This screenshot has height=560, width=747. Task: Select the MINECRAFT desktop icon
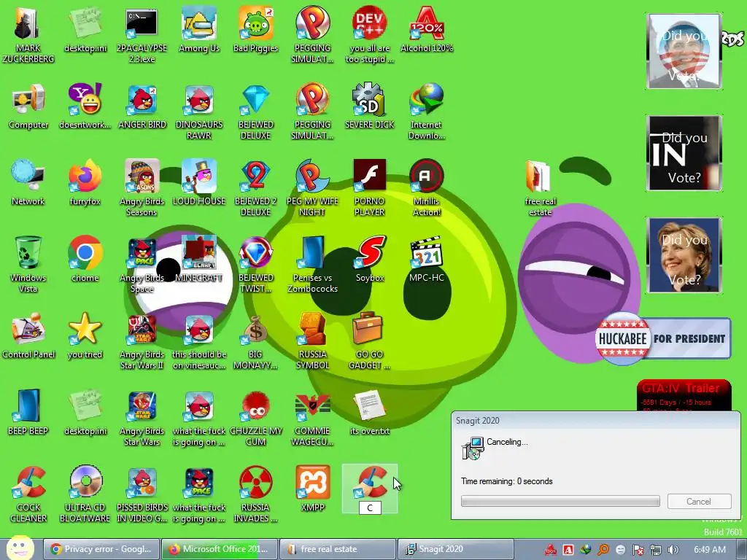(x=198, y=260)
